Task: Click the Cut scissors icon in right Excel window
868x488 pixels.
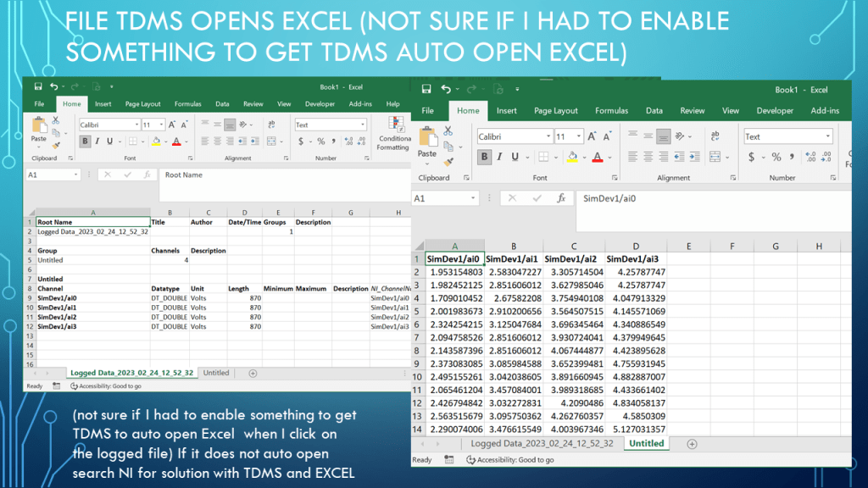Action: tap(448, 133)
